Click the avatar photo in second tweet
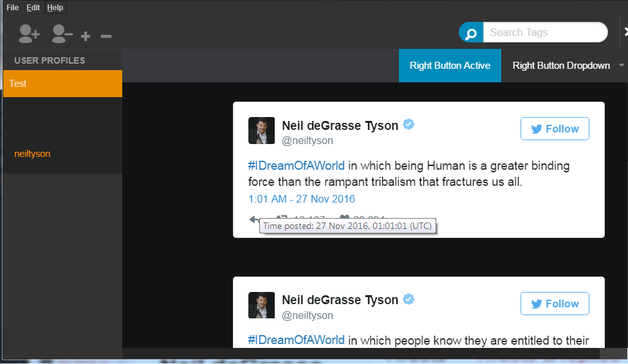Screen dimensions: 628x364 click(x=261, y=305)
